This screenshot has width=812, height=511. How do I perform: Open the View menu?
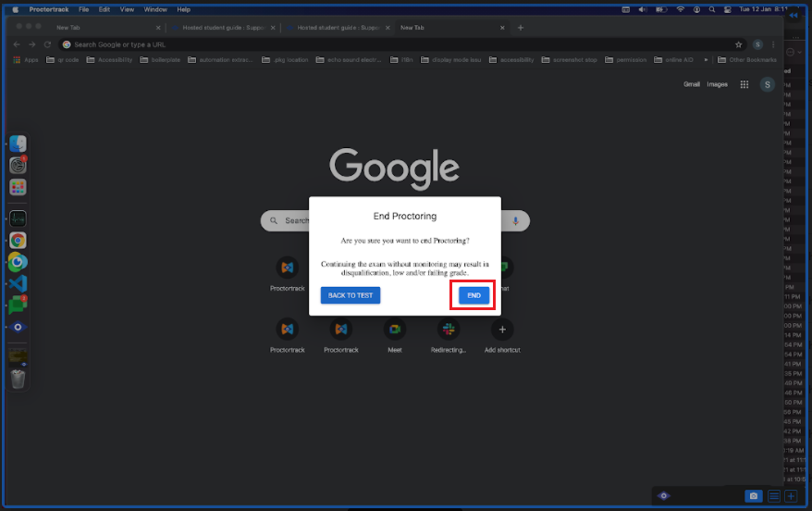point(127,9)
